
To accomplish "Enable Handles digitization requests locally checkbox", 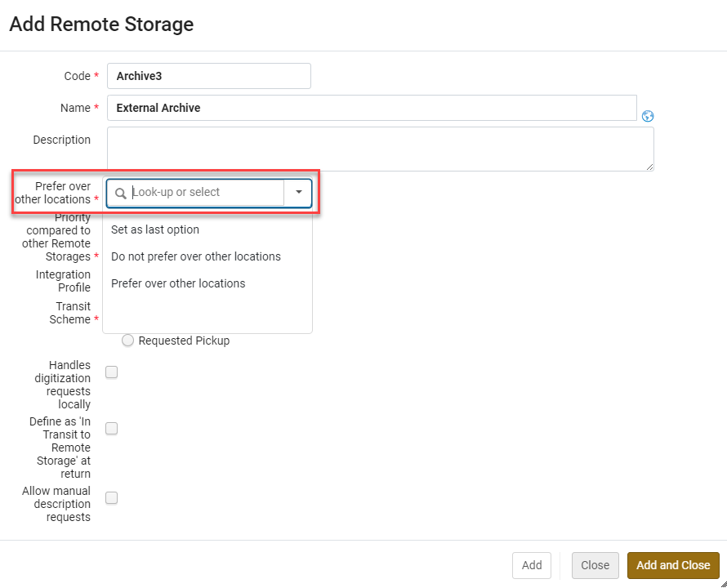I will (x=112, y=372).
